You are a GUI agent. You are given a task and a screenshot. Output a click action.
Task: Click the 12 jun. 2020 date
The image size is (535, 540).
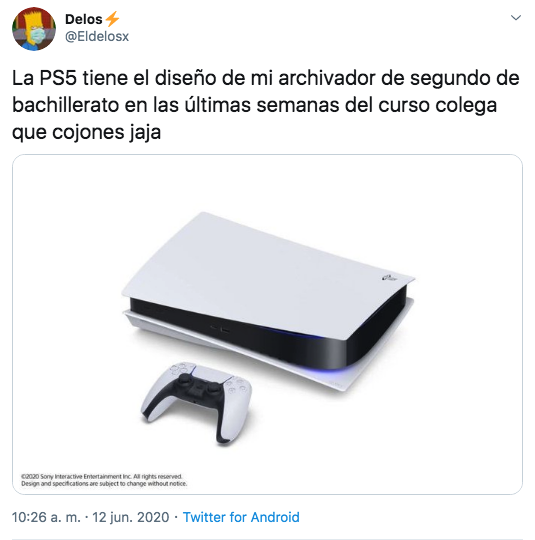point(131,517)
